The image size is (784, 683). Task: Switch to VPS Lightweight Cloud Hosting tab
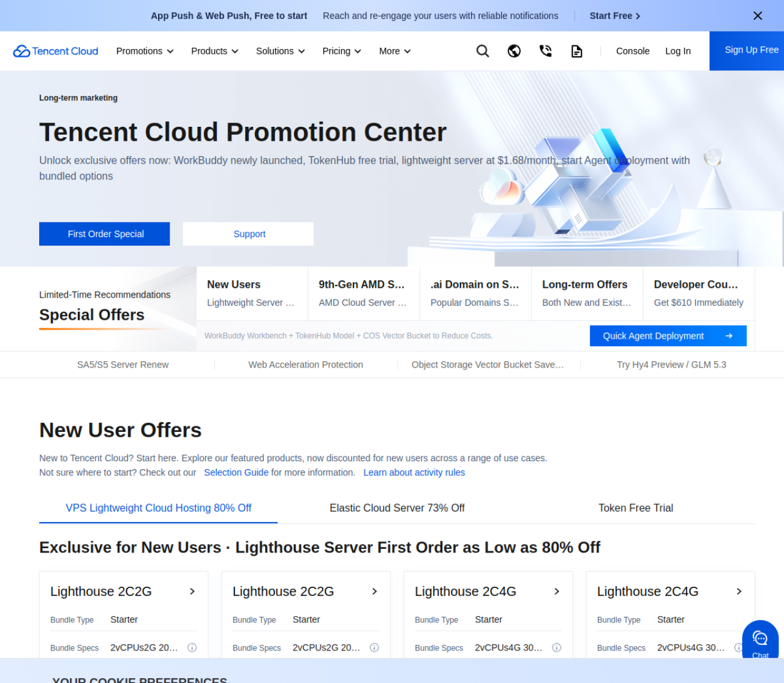point(159,508)
